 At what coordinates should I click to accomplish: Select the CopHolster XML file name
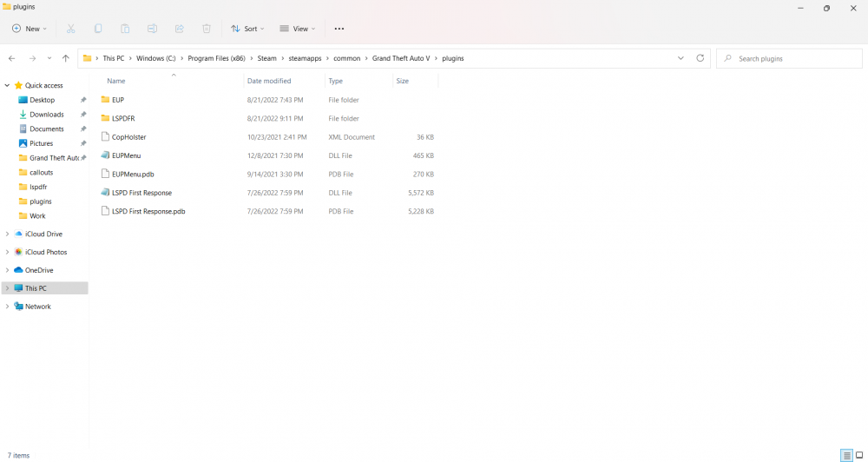point(129,137)
